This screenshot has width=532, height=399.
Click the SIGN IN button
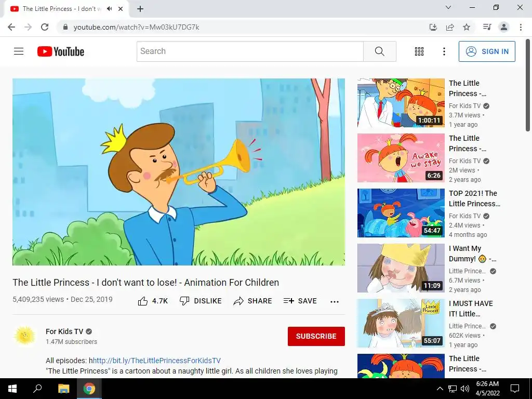tap(487, 51)
